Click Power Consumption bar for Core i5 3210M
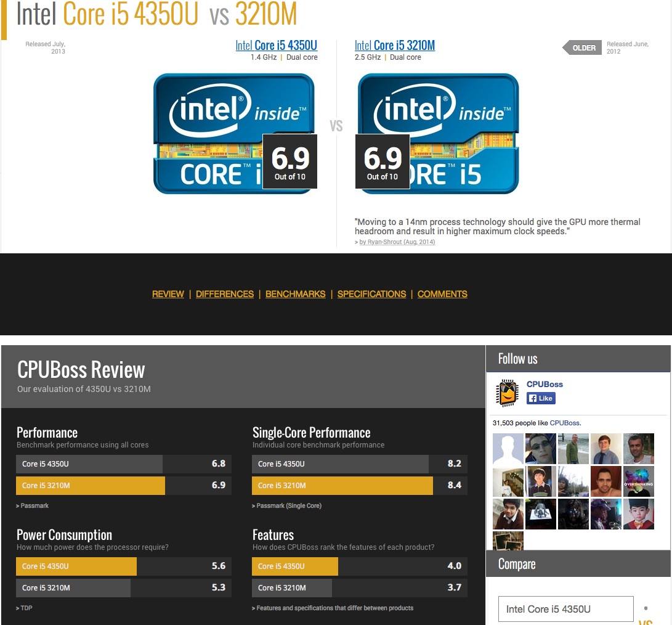672x625 pixels. click(124, 587)
